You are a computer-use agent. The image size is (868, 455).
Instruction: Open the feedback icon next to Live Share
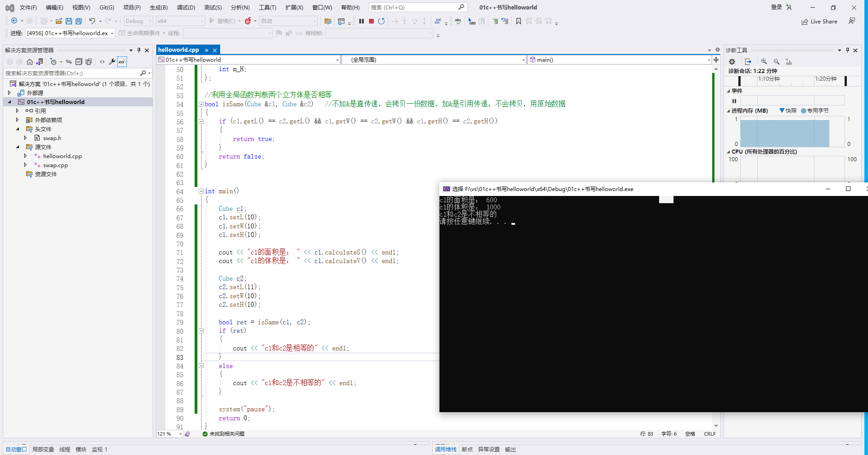[x=852, y=21]
